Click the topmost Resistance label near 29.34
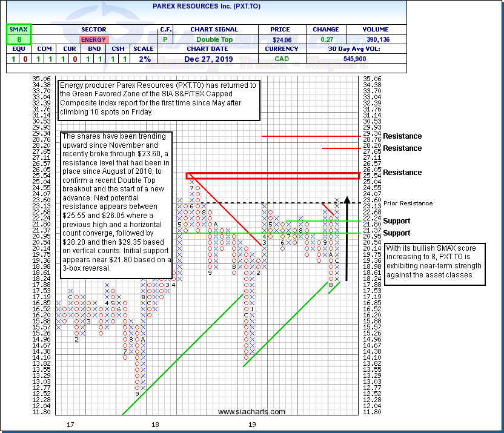Screen dimensions: 504x433 [x=402, y=136]
